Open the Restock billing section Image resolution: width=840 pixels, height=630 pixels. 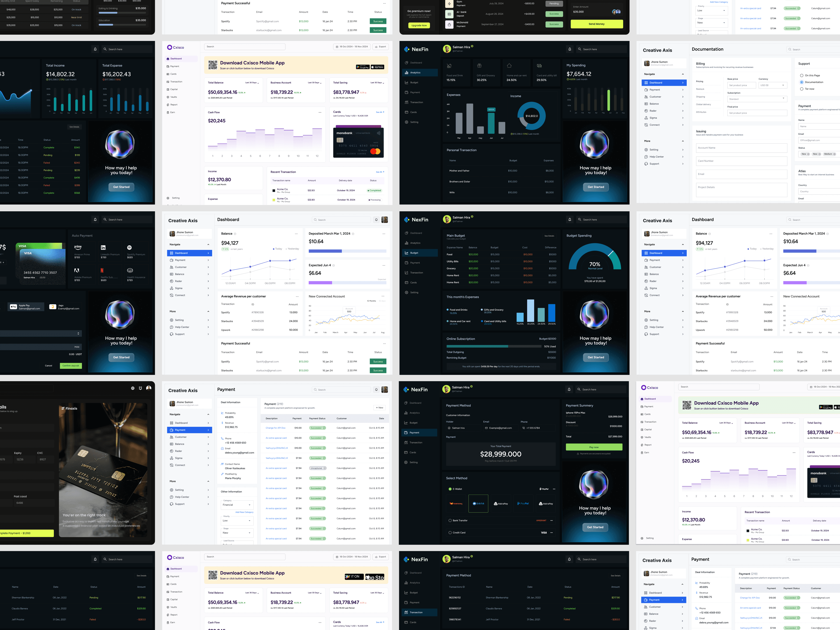pos(700,89)
